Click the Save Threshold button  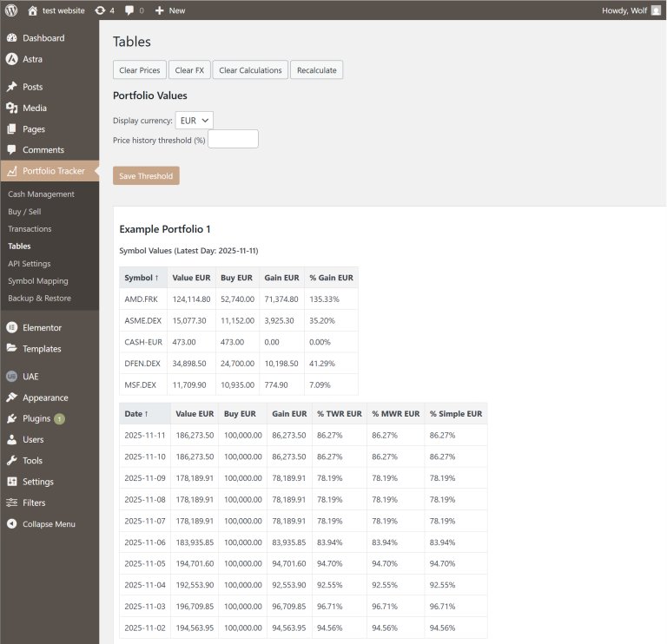pyautogui.click(x=146, y=176)
